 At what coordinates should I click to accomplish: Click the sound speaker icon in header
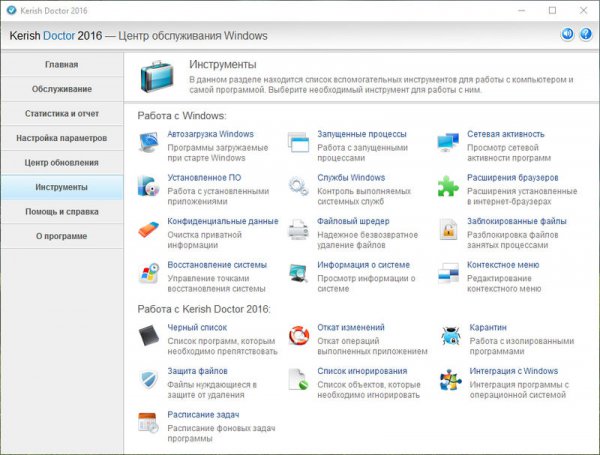(567, 34)
